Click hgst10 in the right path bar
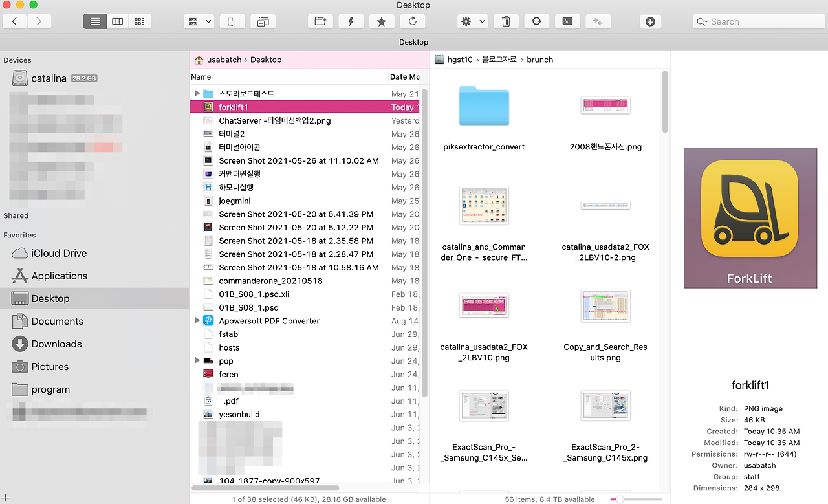The image size is (828, 504). pos(460,60)
